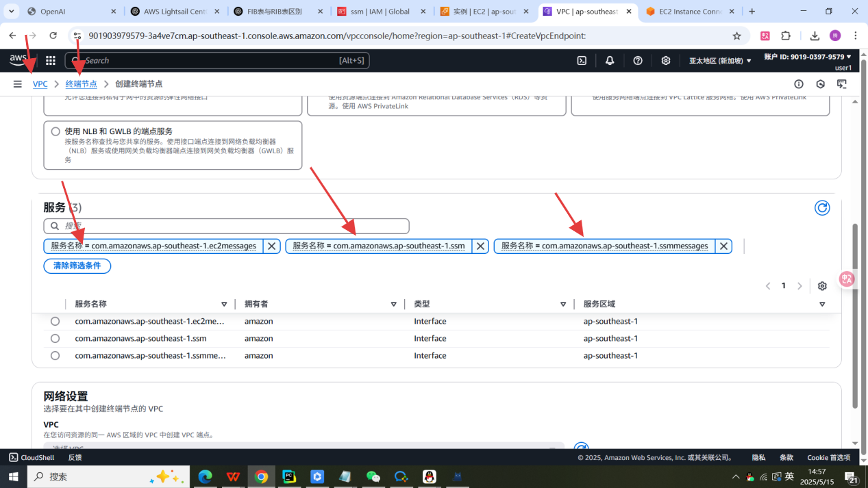Open PyCharm from the taskbar
The image size is (868, 488).
tap(289, 476)
